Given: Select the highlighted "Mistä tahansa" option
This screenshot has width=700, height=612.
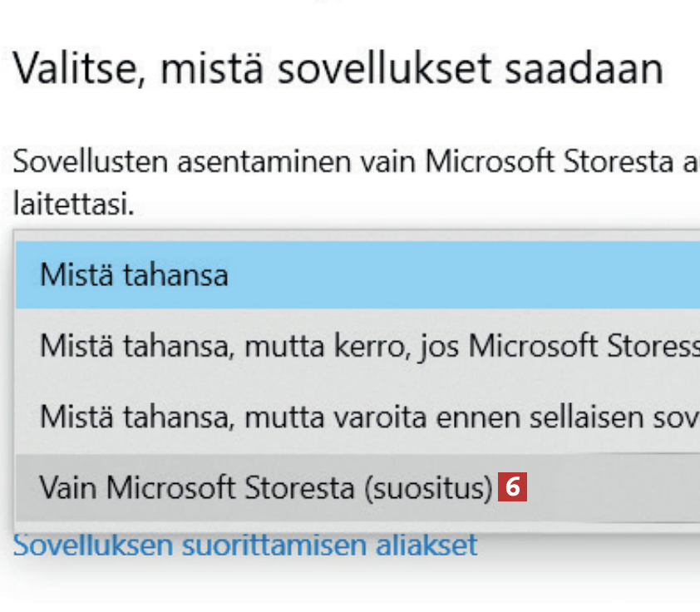Looking at the screenshot, I should [x=133, y=274].
